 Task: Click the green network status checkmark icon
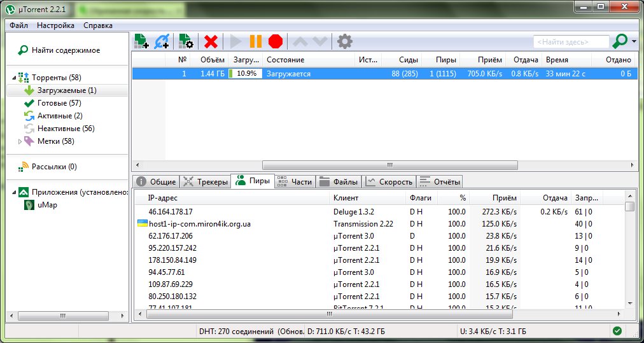point(617,331)
